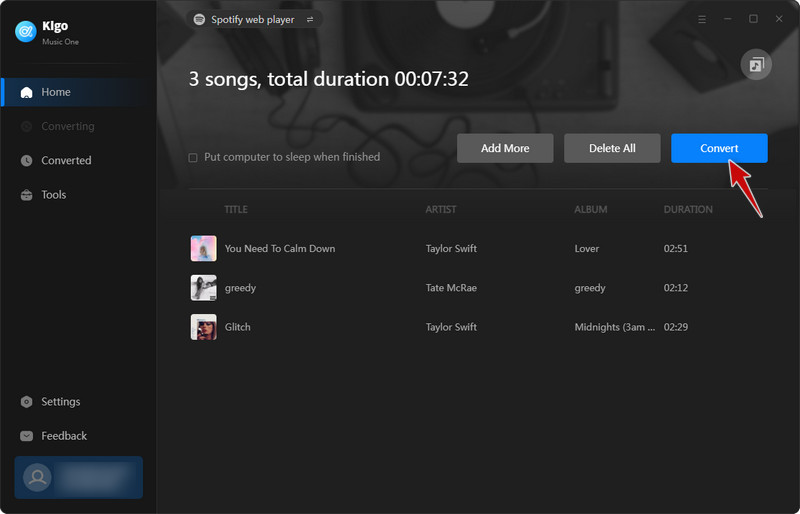Open the Home section
Screen dimensions: 800x514
coord(79,92)
